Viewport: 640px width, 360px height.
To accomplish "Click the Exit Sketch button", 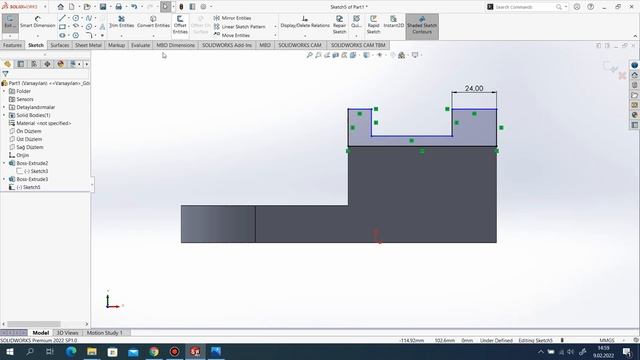I will 10,22.
